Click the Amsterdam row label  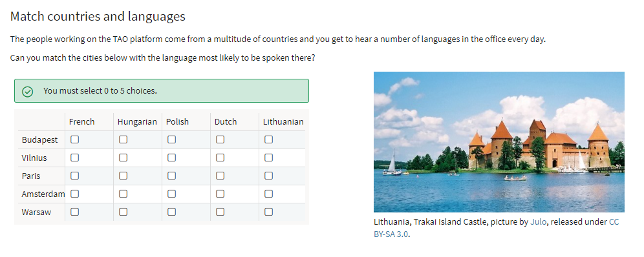click(x=43, y=194)
